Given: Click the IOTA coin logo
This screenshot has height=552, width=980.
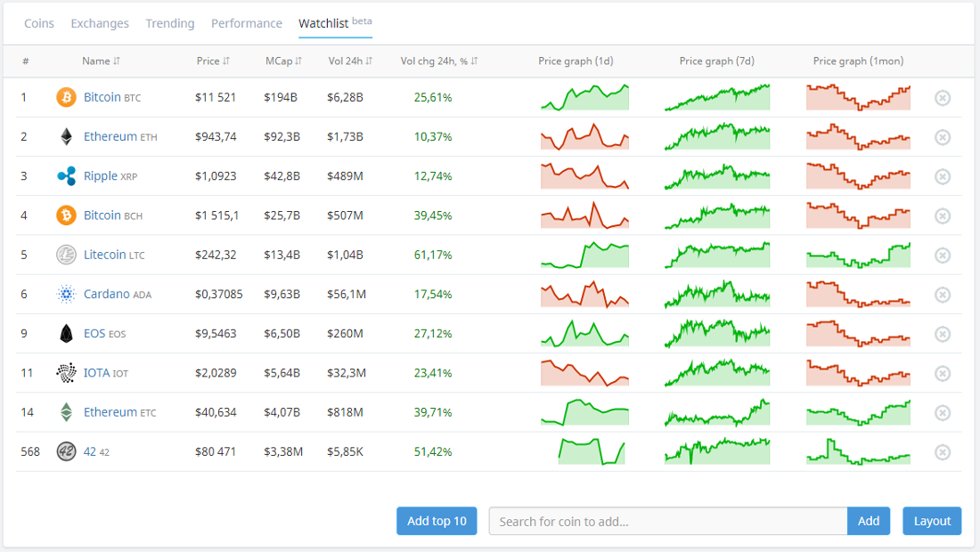Looking at the screenshot, I should pos(66,373).
